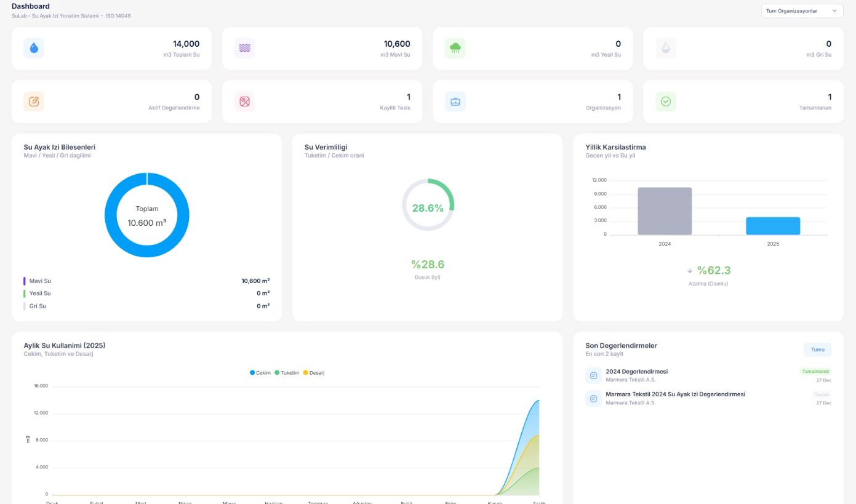Image resolution: width=856 pixels, height=504 pixels.
Task: Select the Aktif Degerlendirme edit icon
Action: pyautogui.click(x=34, y=101)
